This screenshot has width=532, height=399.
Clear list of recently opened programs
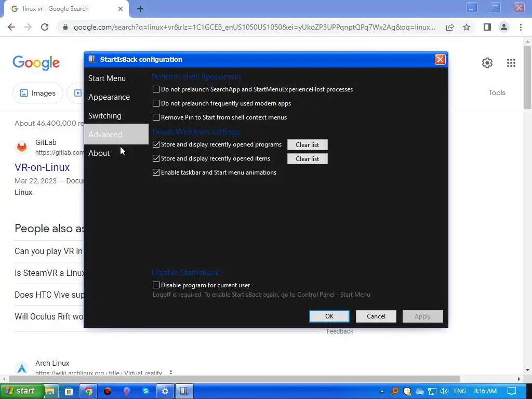[308, 145]
